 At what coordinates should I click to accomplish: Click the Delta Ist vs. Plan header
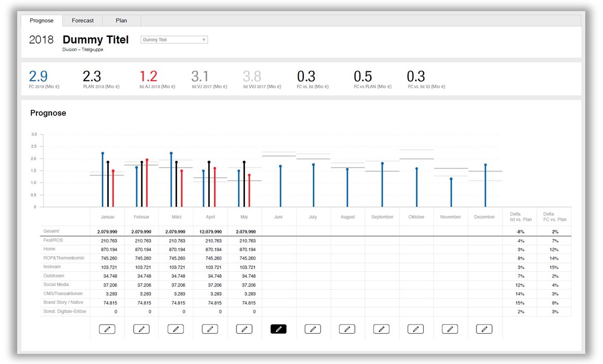pyautogui.click(x=520, y=217)
